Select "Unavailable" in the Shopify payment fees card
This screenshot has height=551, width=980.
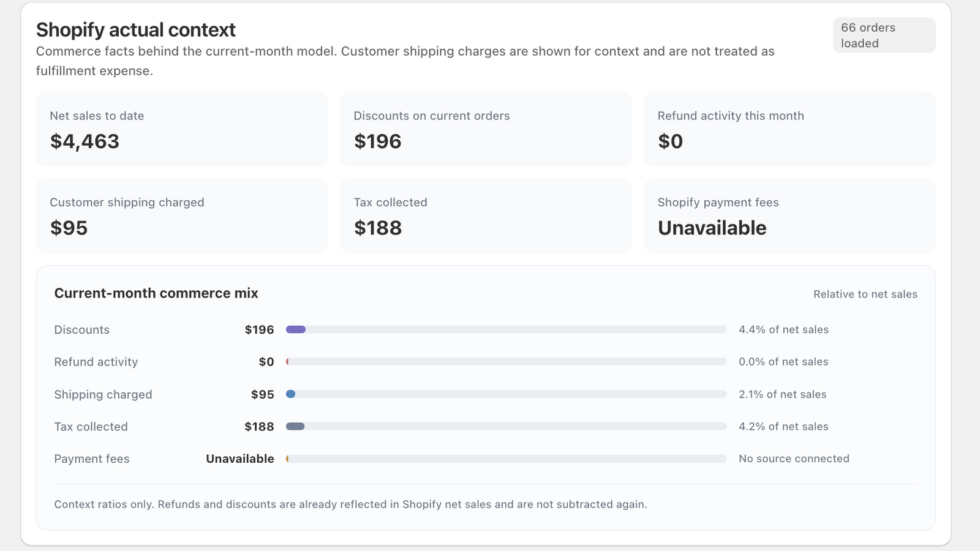tap(712, 228)
